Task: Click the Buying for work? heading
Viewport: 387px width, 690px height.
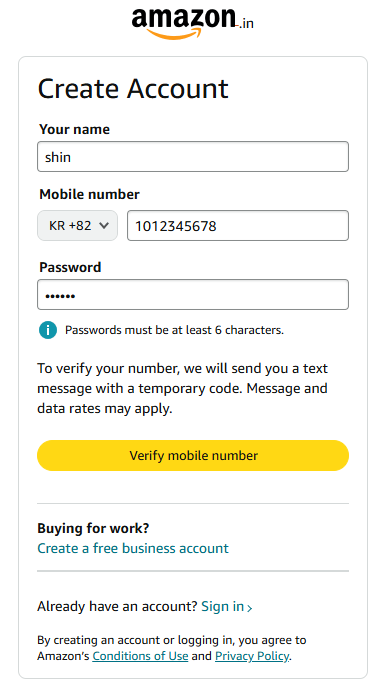Action: pos(93,528)
